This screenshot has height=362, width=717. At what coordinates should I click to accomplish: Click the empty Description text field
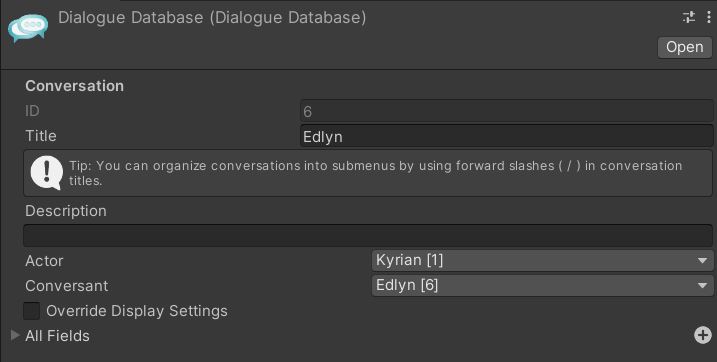point(368,236)
